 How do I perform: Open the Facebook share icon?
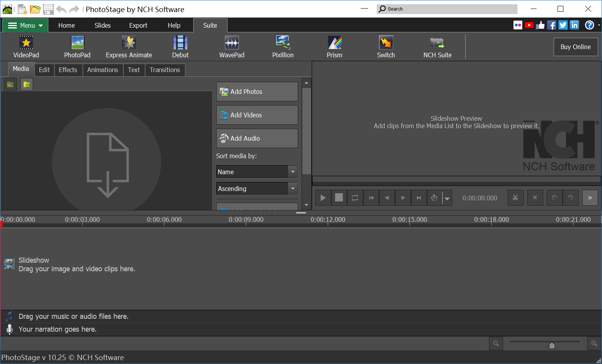(552, 25)
